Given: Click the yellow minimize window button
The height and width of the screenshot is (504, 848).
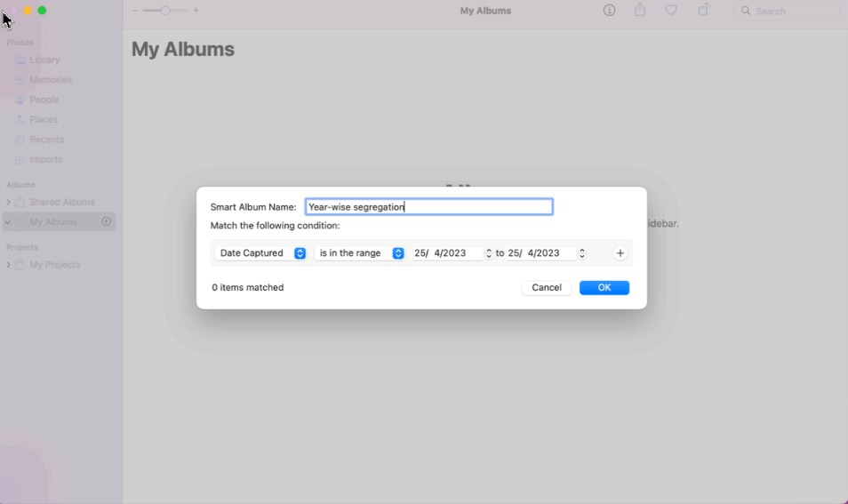Looking at the screenshot, I should [x=28, y=11].
